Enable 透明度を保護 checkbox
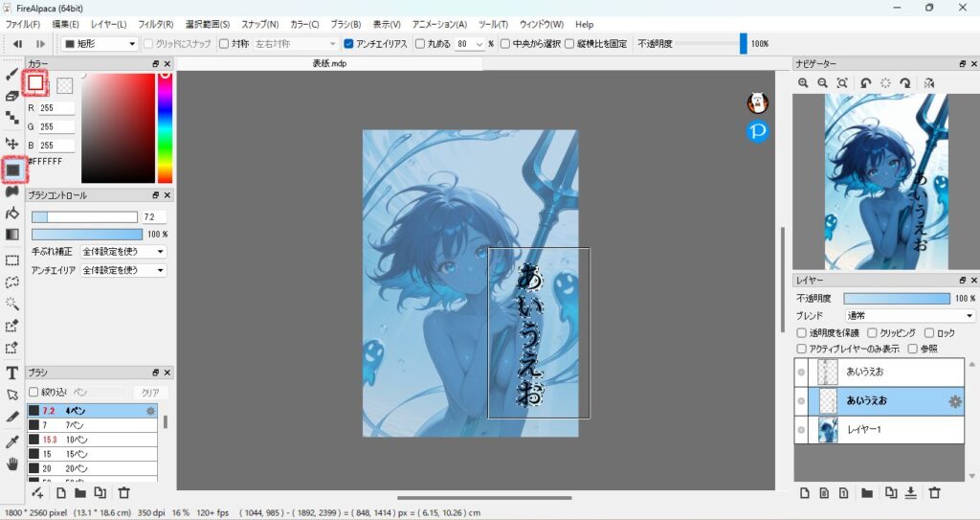980x520 pixels. [801, 333]
